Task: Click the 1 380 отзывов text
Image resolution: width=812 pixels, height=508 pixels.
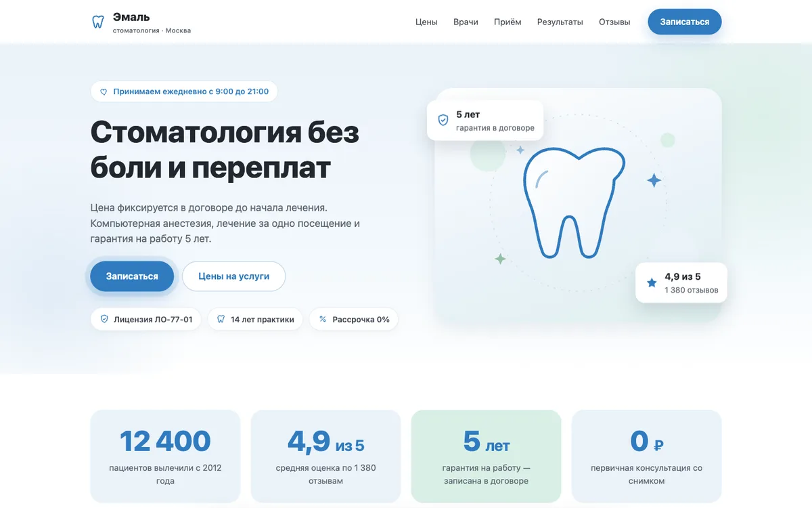Action: [692, 290]
